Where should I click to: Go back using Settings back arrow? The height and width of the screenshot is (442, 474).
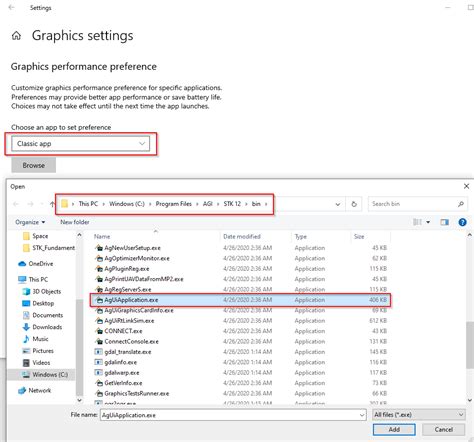[x=11, y=7]
